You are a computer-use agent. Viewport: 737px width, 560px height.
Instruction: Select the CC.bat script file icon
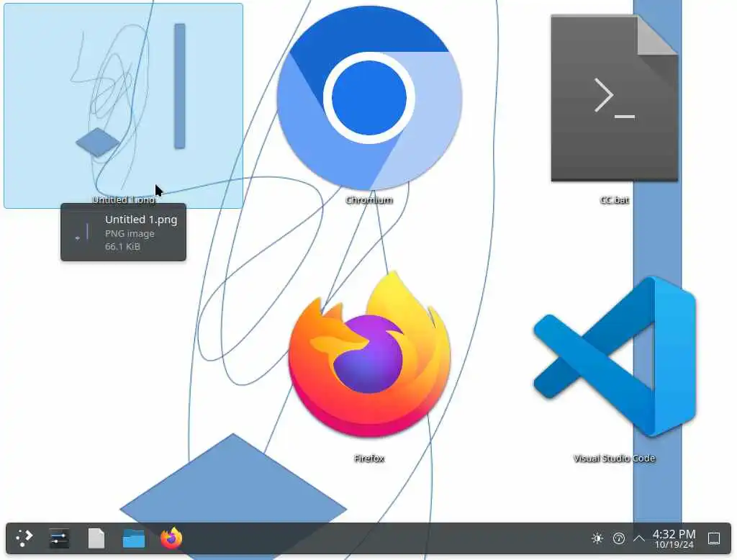pos(615,98)
